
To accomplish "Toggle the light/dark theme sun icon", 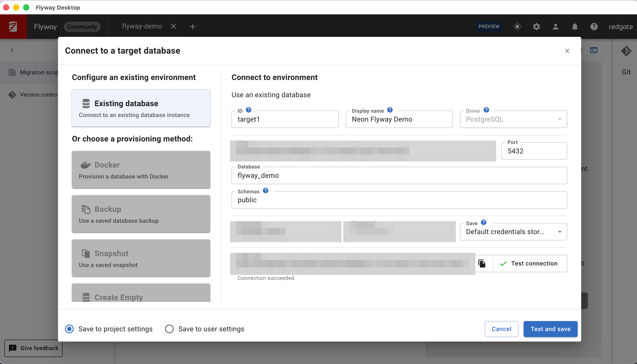I will coord(517,27).
